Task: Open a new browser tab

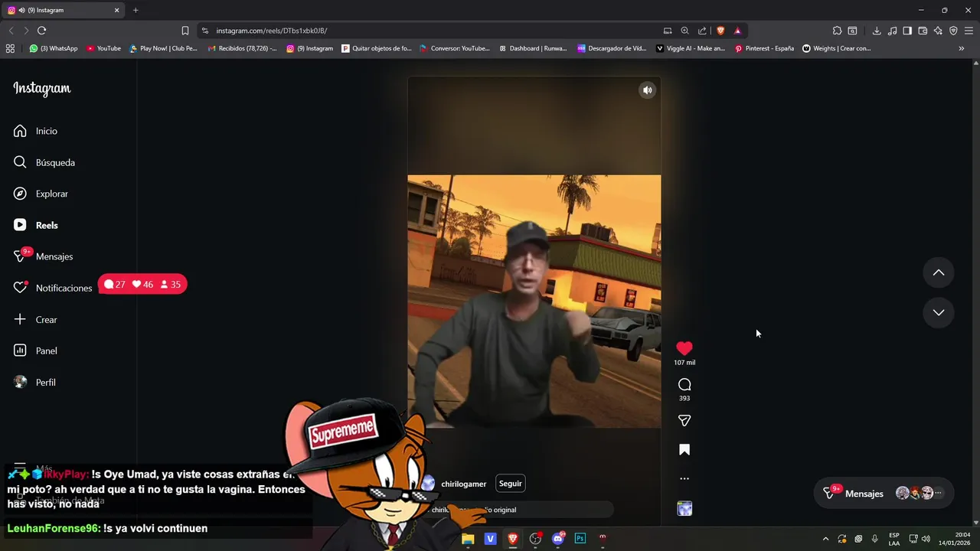Action: pyautogui.click(x=136, y=10)
